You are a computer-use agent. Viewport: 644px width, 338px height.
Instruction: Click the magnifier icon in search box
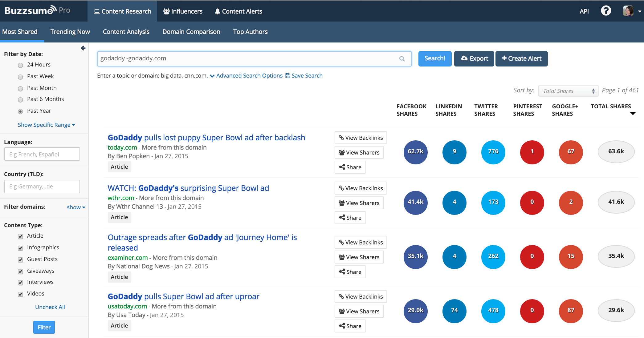pos(402,58)
